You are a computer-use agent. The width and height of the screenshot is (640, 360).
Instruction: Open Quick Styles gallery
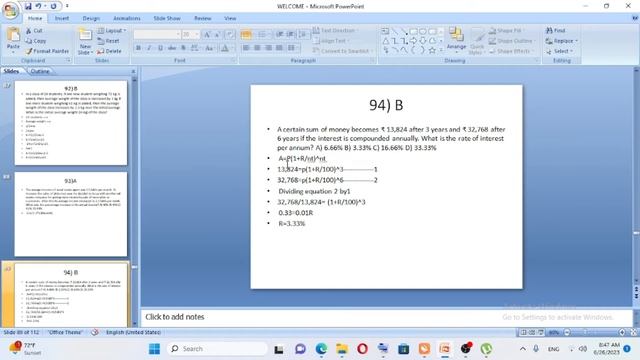[x=476, y=41]
